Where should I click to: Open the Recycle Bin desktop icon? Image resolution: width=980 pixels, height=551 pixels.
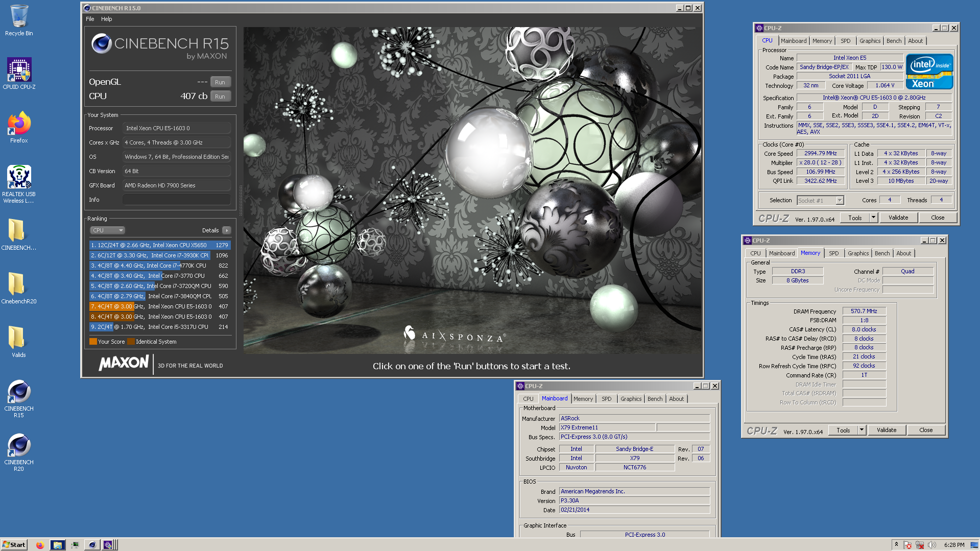coord(19,20)
